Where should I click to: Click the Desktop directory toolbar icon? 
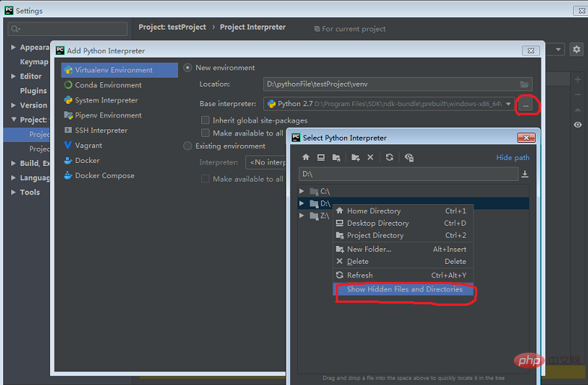click(321, 158)
